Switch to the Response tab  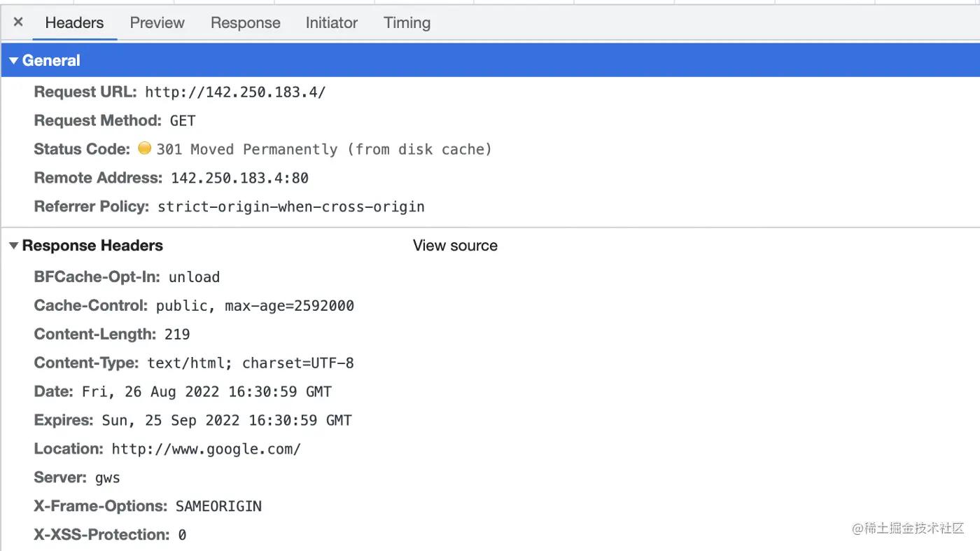pos(245,23)
